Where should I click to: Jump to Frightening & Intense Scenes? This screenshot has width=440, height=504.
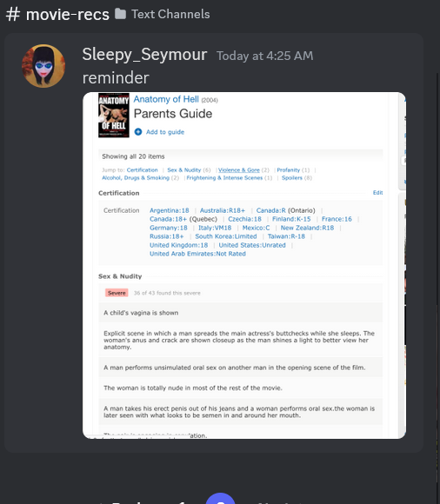pos(224,178)
